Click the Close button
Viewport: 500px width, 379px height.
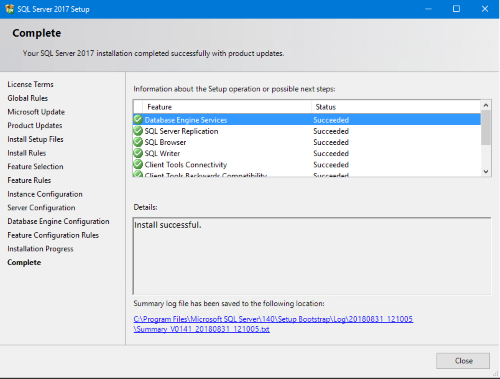pos(463,361)
